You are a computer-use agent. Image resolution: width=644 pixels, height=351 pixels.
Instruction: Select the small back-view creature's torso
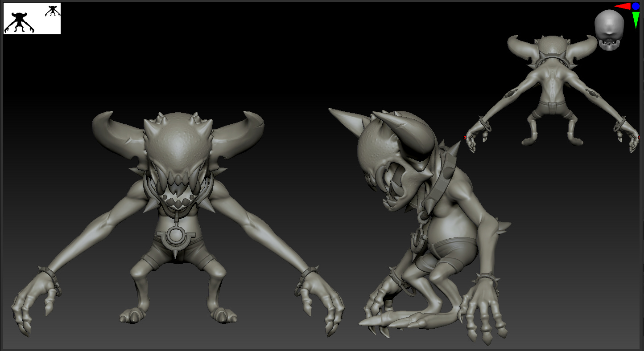552,85
